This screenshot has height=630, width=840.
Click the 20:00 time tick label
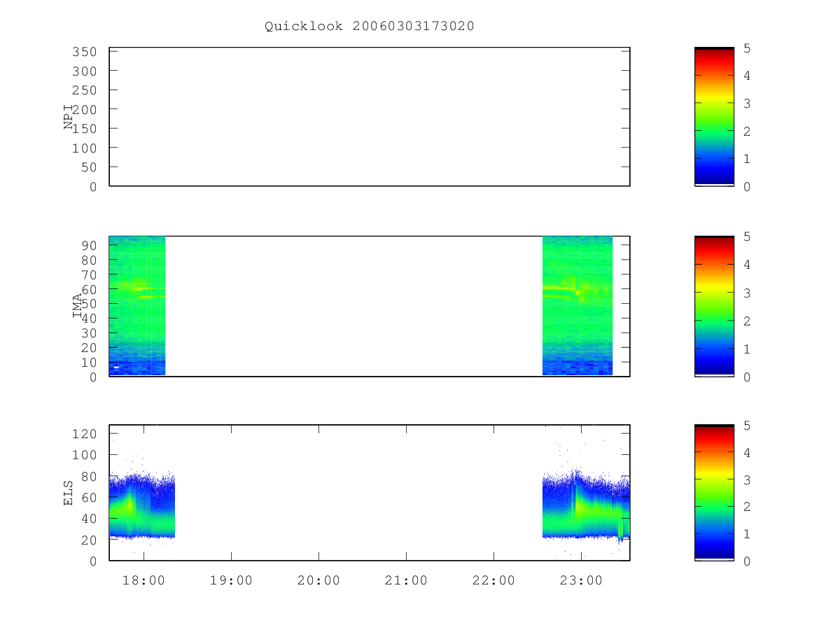click(x=318, y=580)
